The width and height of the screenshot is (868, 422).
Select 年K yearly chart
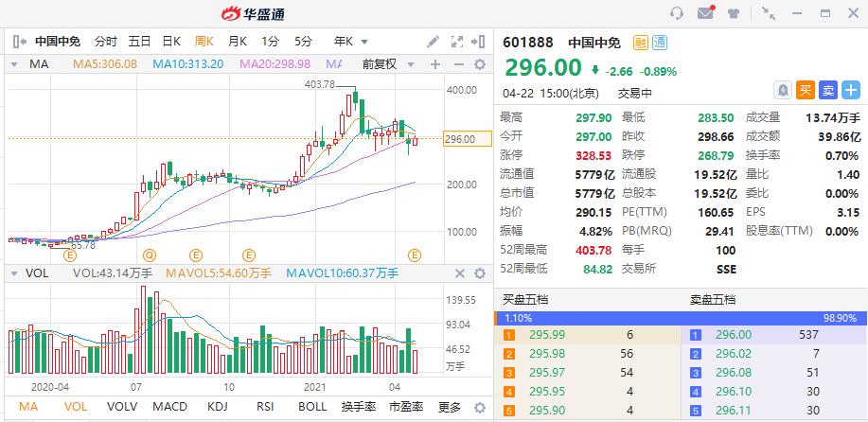344,42
